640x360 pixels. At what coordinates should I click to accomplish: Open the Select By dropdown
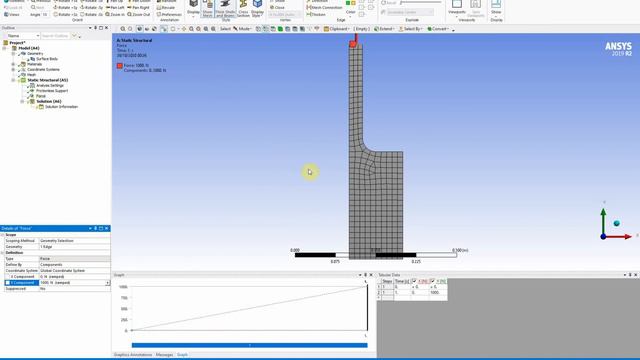coord(410,29)
